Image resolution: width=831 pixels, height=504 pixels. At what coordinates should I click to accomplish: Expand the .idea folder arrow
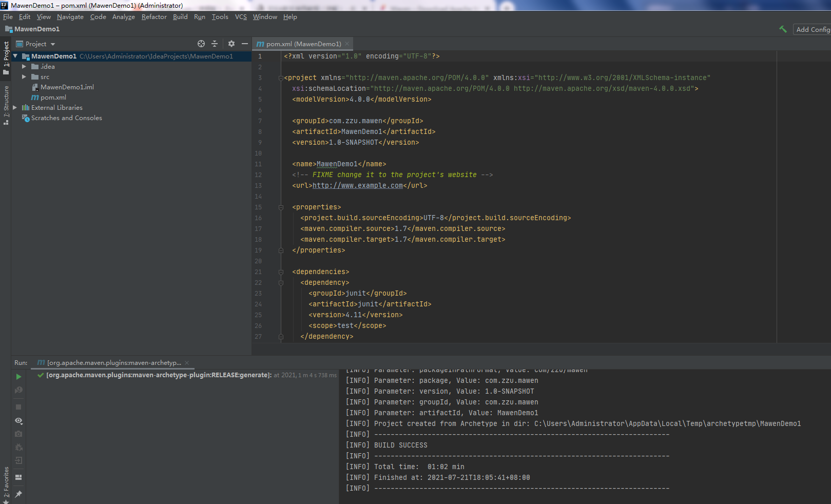(24, 67)
